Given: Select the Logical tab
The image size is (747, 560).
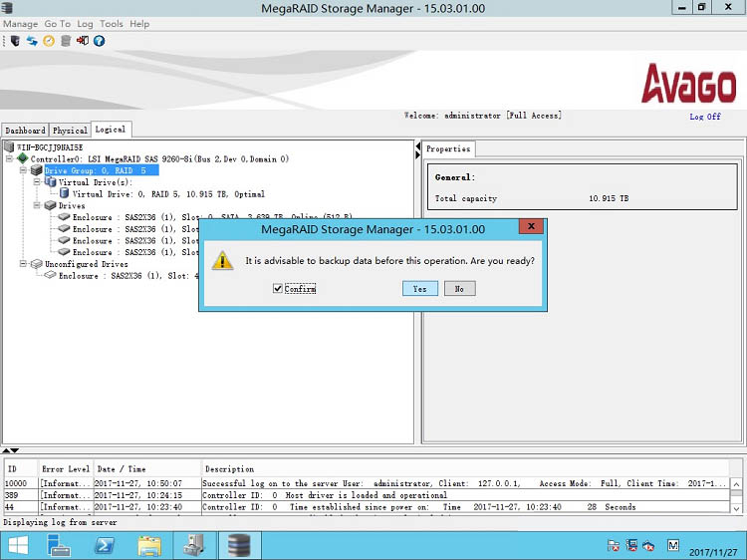Looking at the screenshot, I should [111, 130].
